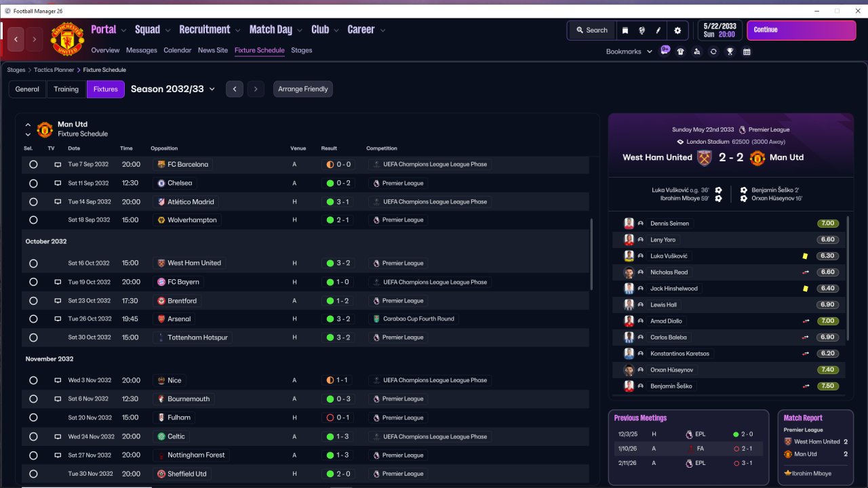Expand the Portal menu dropdown arrow

123,30
